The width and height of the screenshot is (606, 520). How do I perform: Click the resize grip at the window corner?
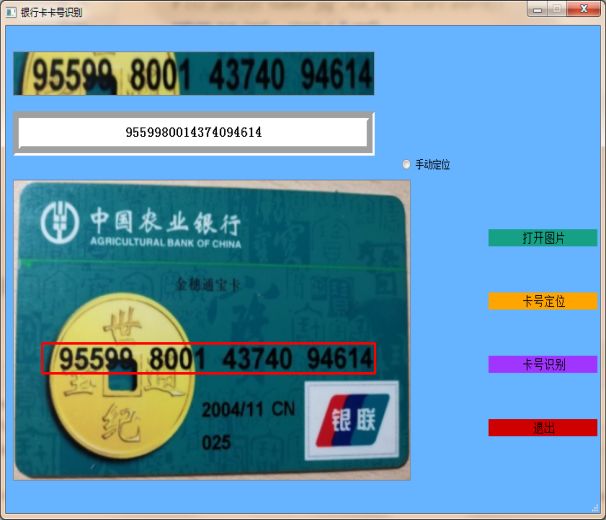[596, 509]
